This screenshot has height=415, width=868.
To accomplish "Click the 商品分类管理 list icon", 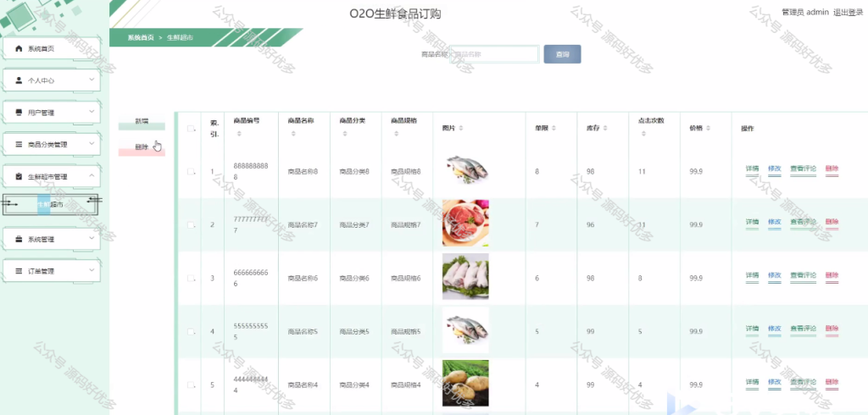I will click(x=19, y=145).
